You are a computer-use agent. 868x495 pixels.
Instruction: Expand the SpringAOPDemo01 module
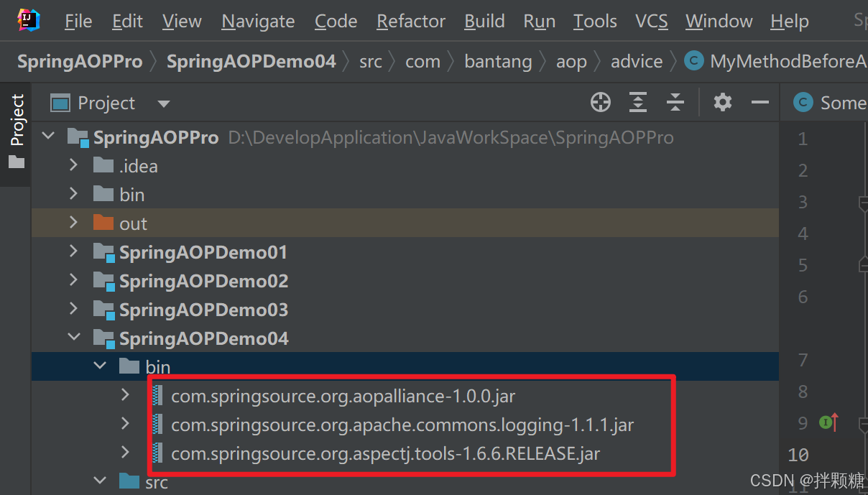[x=73, y=251]
